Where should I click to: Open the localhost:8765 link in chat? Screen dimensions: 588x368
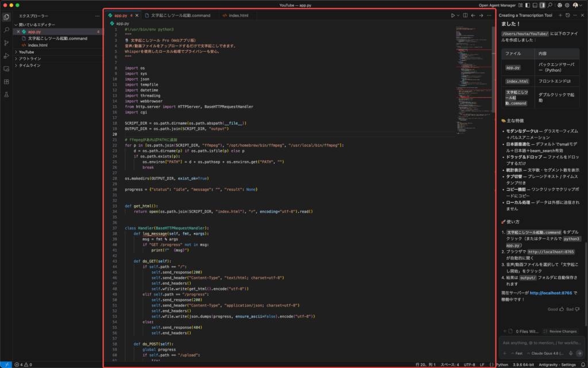(x=550, y=293)
